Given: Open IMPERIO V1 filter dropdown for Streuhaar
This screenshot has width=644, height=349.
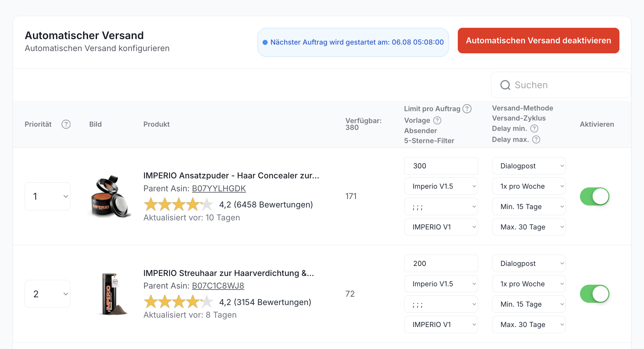Looking at the screenshot, I should (x=441, y=324).
